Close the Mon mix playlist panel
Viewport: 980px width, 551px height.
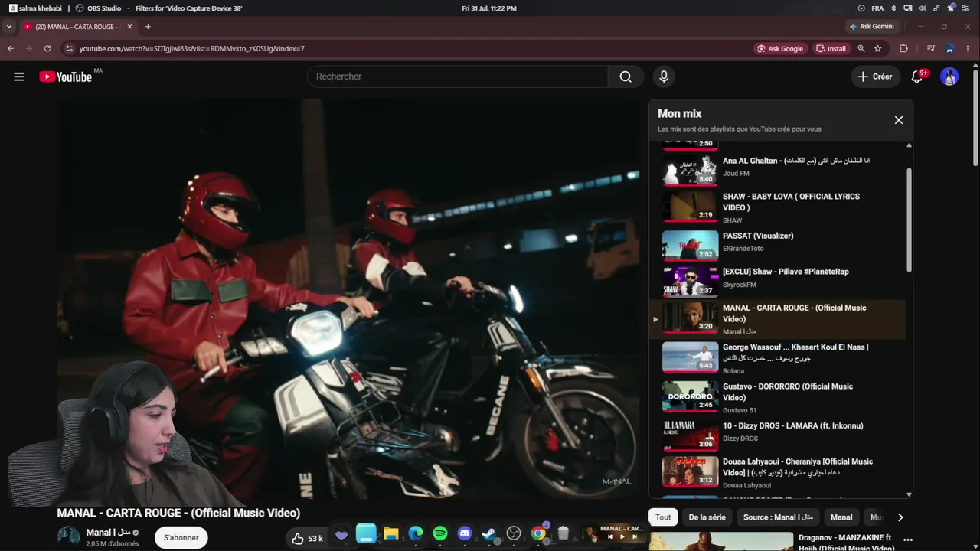pos(899,120)
